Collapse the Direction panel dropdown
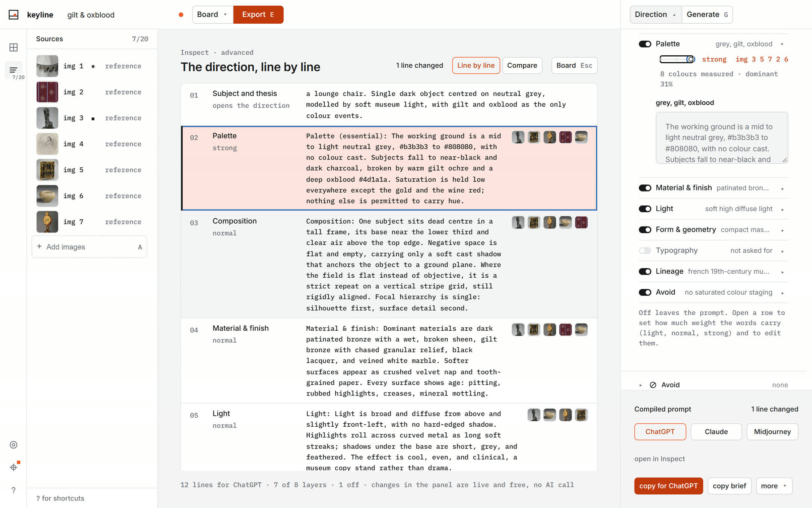 coord(656,15)
